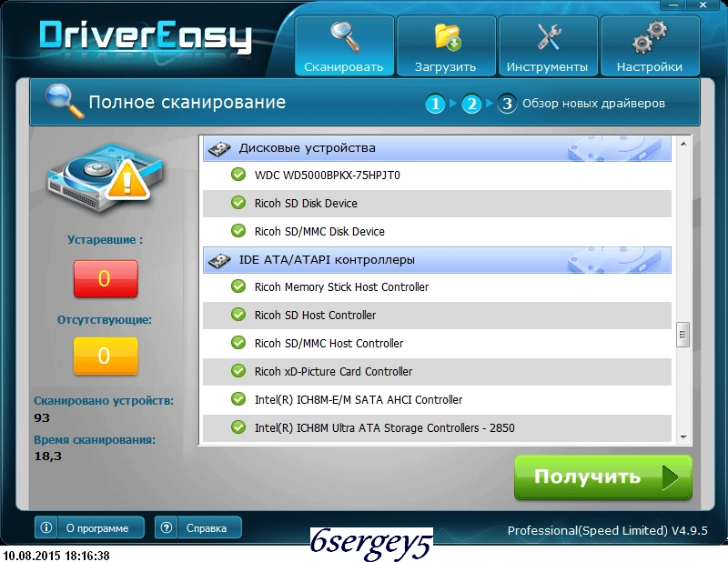The width and height of the screenshot is (728, 562).
Task: Click the device list scrollbar thumb
Action: pyautogui.click(x=683, y=335)
